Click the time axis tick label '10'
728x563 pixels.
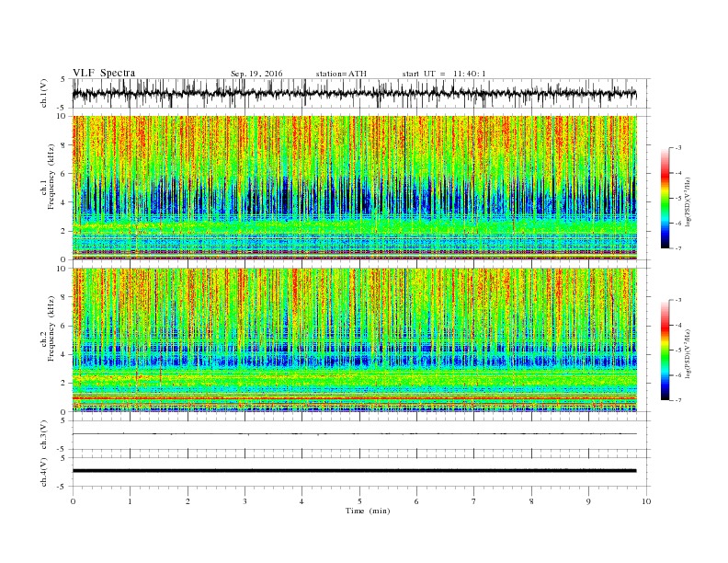[646, 501]
